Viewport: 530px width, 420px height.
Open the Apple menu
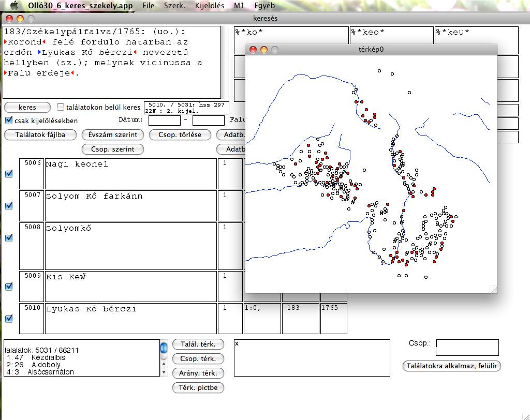(14, 5)
